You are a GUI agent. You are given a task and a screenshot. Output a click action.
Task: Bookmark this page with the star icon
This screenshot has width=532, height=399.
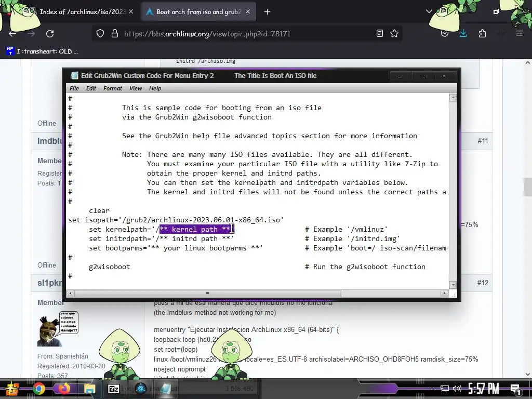(394, 33)
